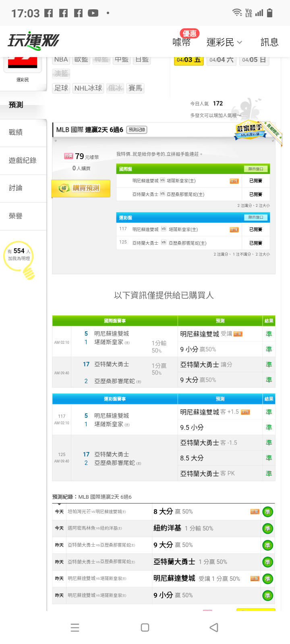Click 9 大分 prediction in 國際盤 table
The height and width of the screenshot is (644, 290).
(x=198, y=380)
